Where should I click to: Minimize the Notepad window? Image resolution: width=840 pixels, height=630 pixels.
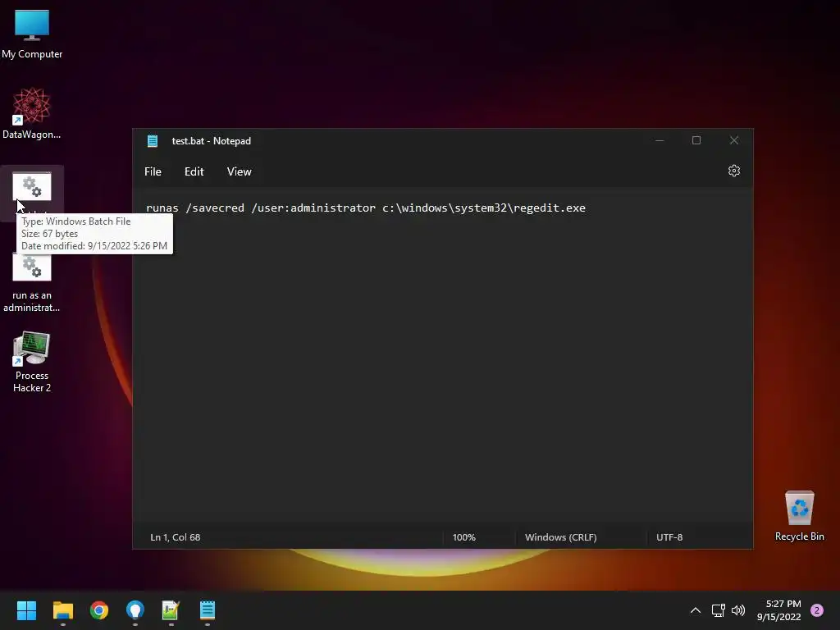pyautogui.click(x=660, y=140)
